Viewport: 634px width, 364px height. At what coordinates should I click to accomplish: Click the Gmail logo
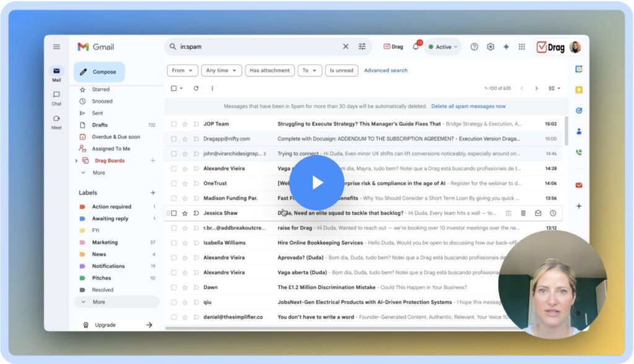point(96,47)
